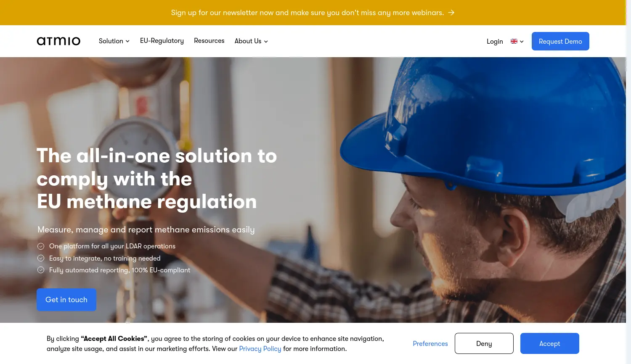Click the checkmark beside 'Easy to integrate, no training needed'
The image size is (631, 364).
pyautogui.click(x=41, y=258)
